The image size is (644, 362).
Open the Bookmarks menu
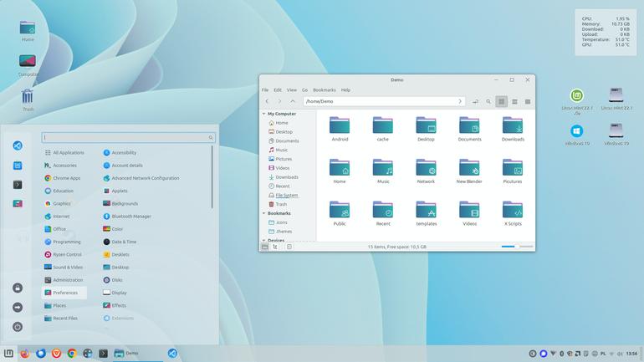click(324, 90)
